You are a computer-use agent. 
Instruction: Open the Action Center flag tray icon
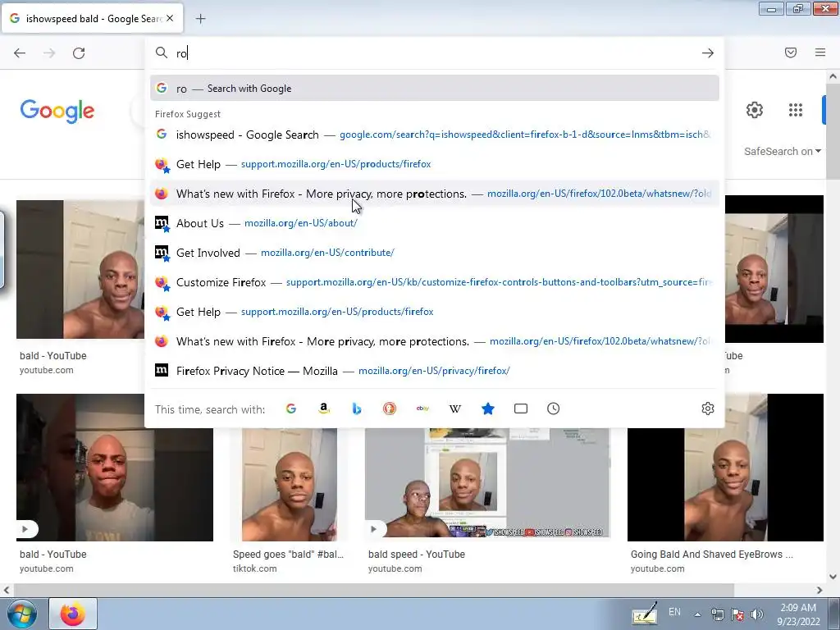737,614
